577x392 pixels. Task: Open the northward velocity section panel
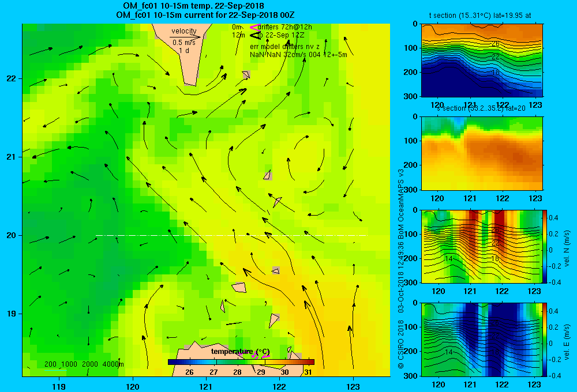pyautogui.click(x=482, y=246)
